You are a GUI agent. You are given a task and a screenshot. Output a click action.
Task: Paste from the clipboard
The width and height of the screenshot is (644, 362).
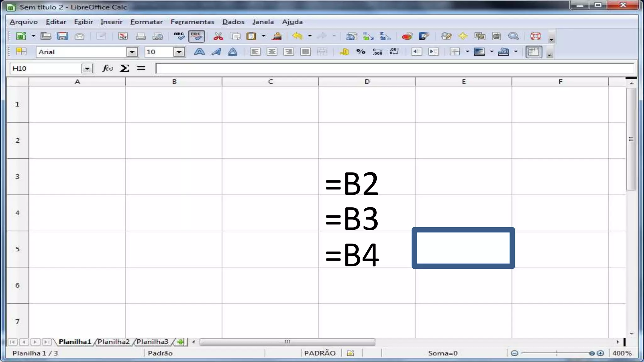251,36
